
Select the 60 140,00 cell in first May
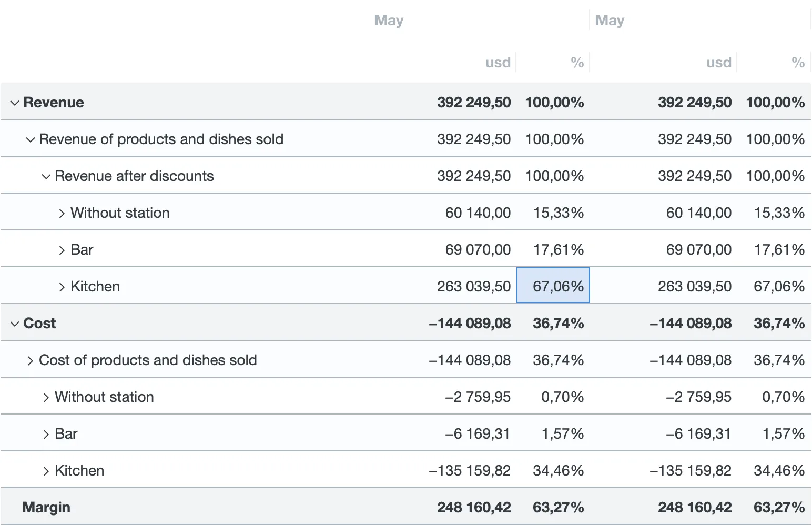coord(478,213)
